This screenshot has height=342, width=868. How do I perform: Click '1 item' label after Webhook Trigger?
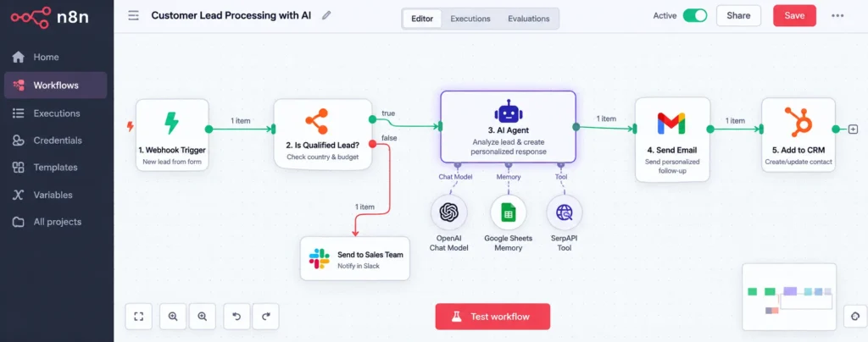tap(241, 120)
